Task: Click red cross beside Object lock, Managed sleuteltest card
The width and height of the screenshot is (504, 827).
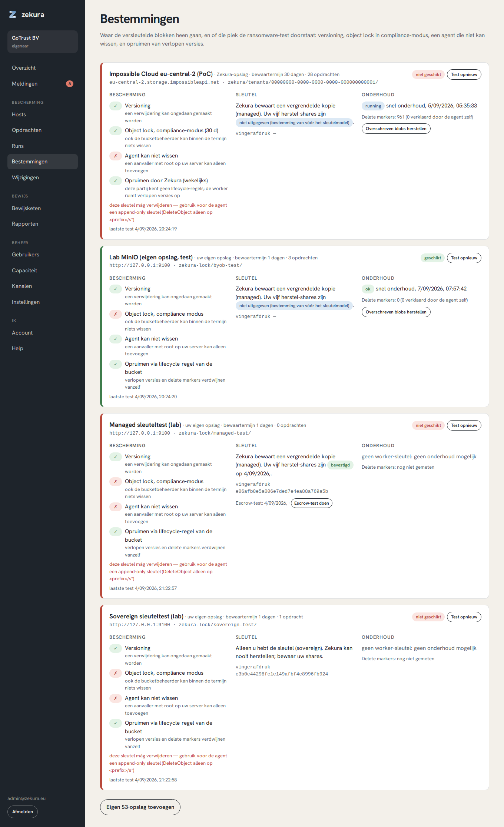Action: coord(116,482)
